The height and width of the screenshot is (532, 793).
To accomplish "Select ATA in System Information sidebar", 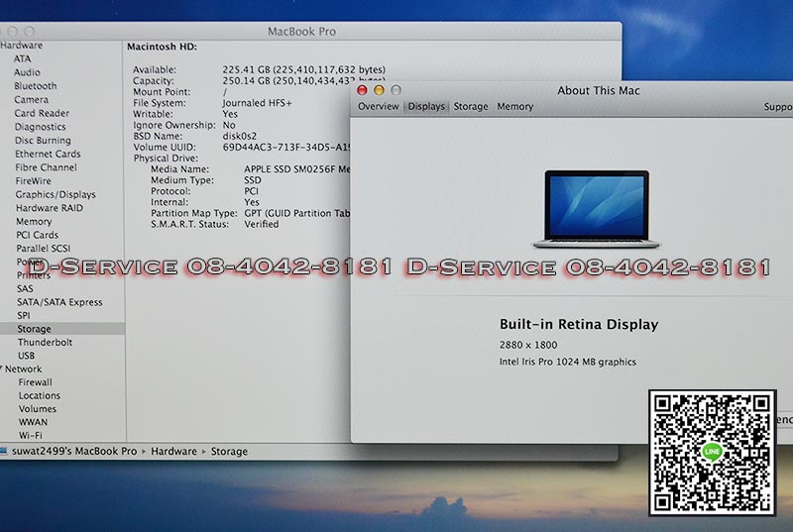I will [22, 58].
